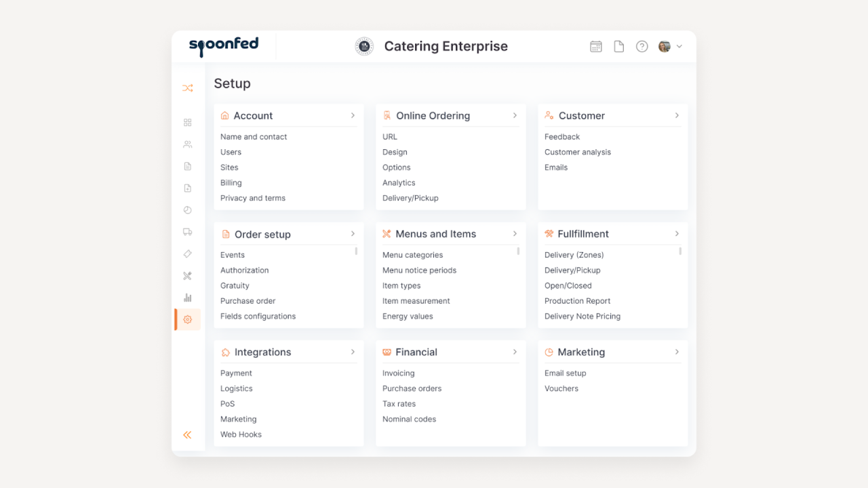Open the delivery truck sidebar icon
The image size is (868, 488).
click(188, 232)
